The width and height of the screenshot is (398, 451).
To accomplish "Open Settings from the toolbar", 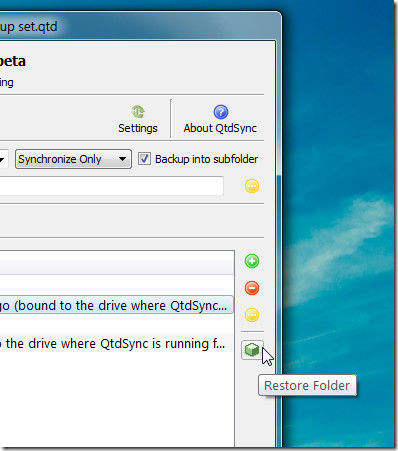I will (x=138, y=119).
